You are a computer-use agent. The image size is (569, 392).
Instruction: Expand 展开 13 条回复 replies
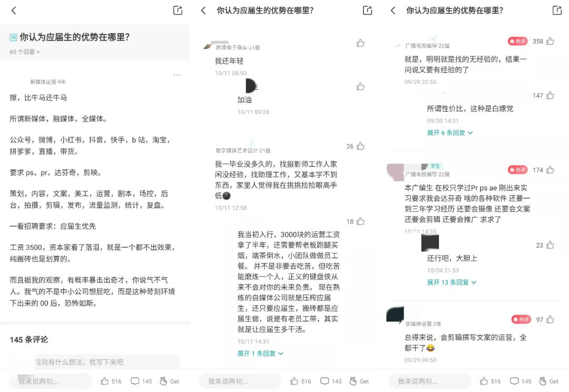point(452,282)
